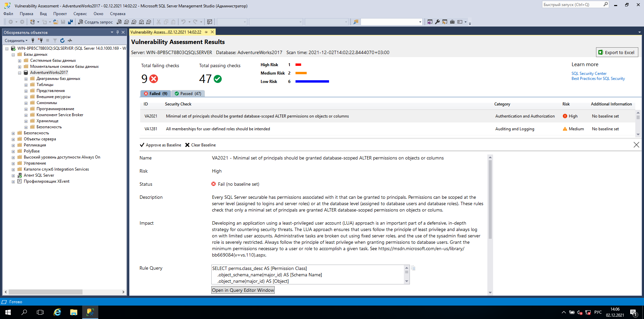644x319 pixels.
Task: Select Профилировщик XEvent tree item
Action: 47,181
